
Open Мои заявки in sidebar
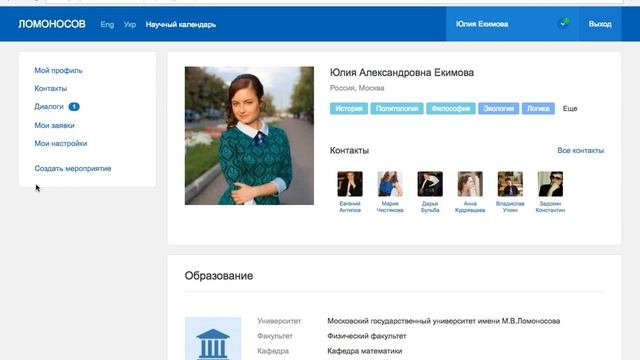(x=54, y=125)
